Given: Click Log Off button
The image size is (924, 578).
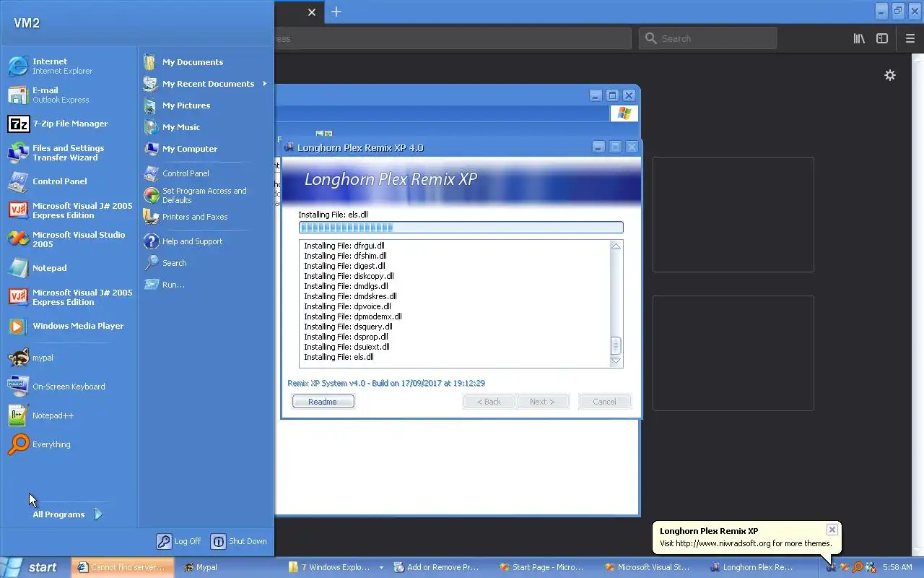Looking at the screenshot, I should point(179,541).
